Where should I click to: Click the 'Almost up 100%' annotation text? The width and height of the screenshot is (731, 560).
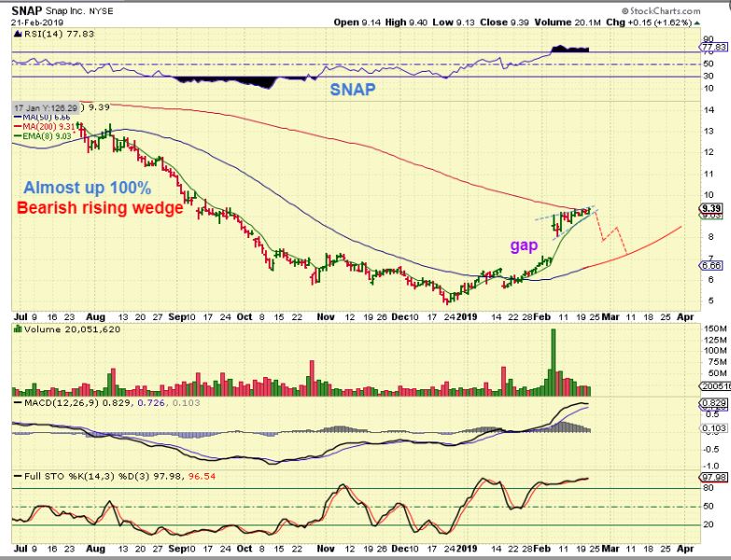[87, 188]
